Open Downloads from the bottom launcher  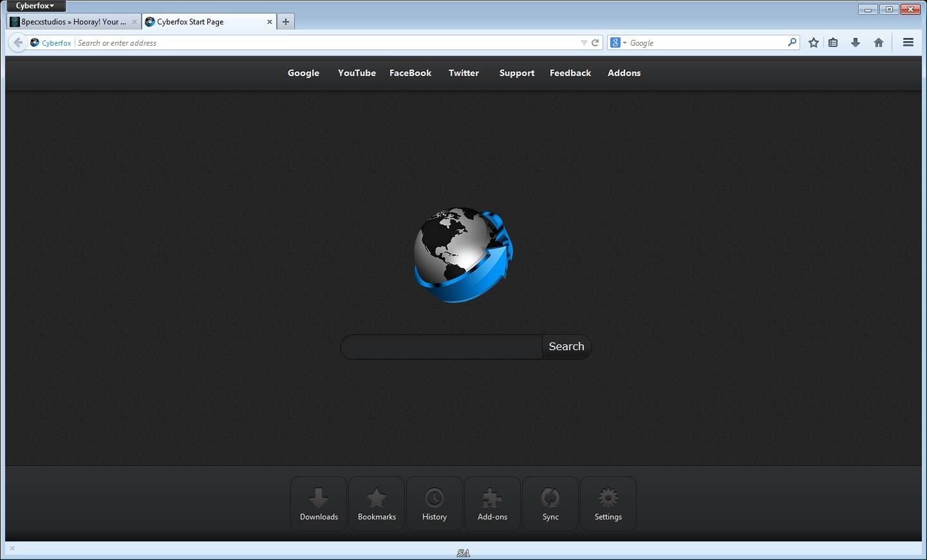click(x=319, y=504)
